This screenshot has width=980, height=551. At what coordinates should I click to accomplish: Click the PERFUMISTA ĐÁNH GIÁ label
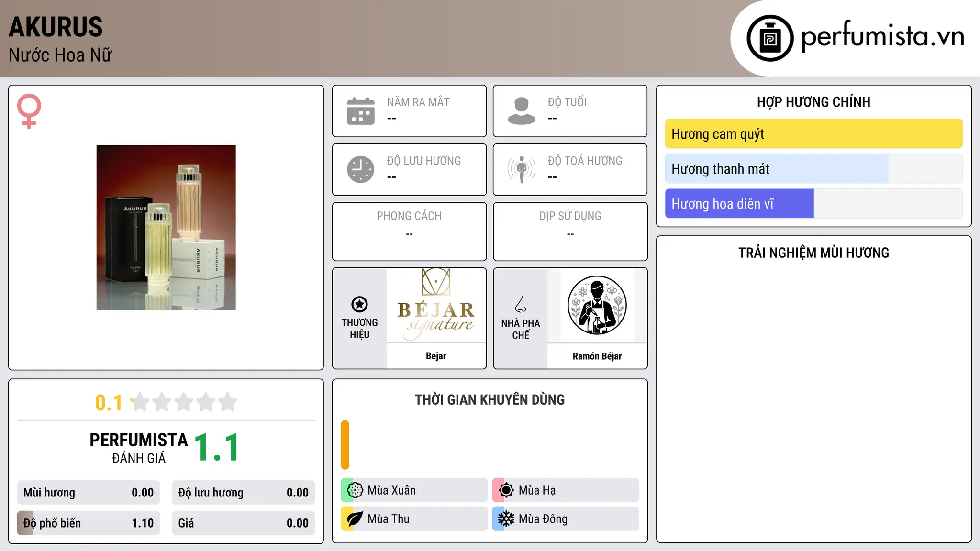click(139, 448)
